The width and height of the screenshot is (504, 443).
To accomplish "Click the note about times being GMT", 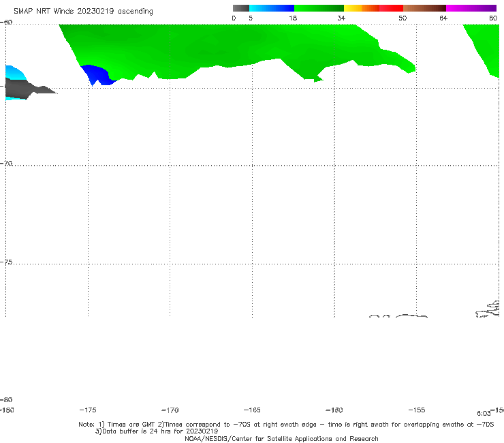I will point(286,425).
